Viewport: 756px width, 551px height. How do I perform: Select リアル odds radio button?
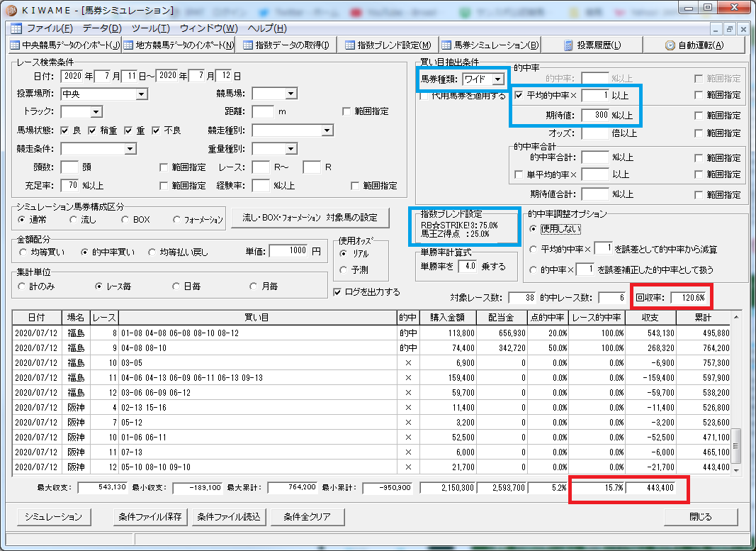[x=344, y=253]
